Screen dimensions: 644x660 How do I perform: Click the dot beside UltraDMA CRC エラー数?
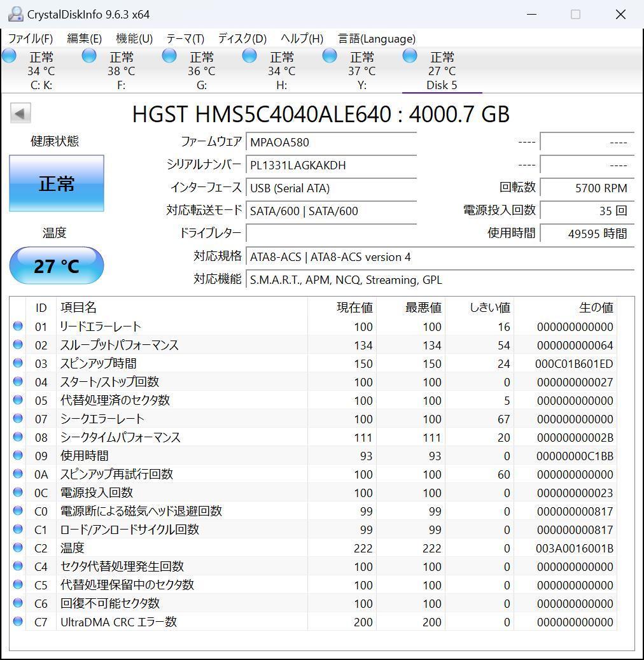pos(18,622)
